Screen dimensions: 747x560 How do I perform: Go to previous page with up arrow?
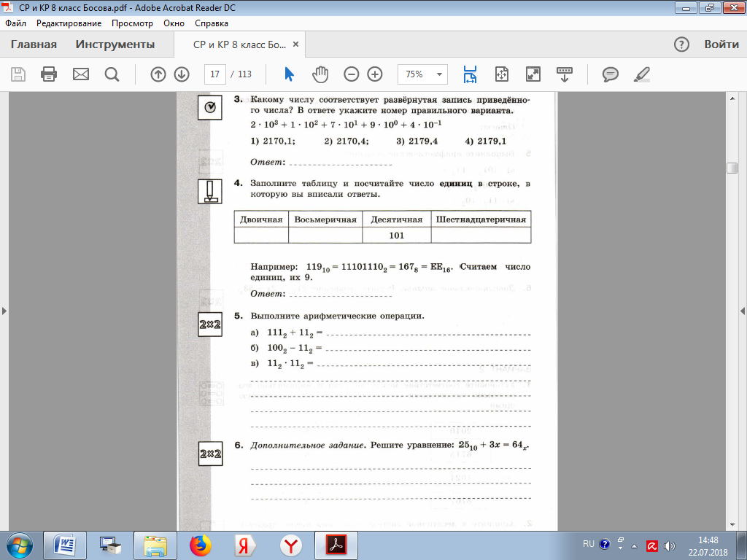coord(158,74)
